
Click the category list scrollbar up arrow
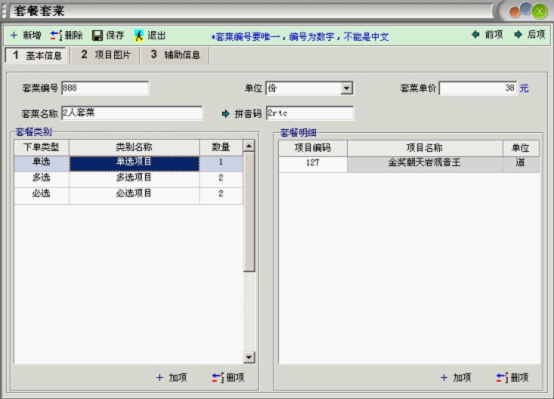point(249,146)
